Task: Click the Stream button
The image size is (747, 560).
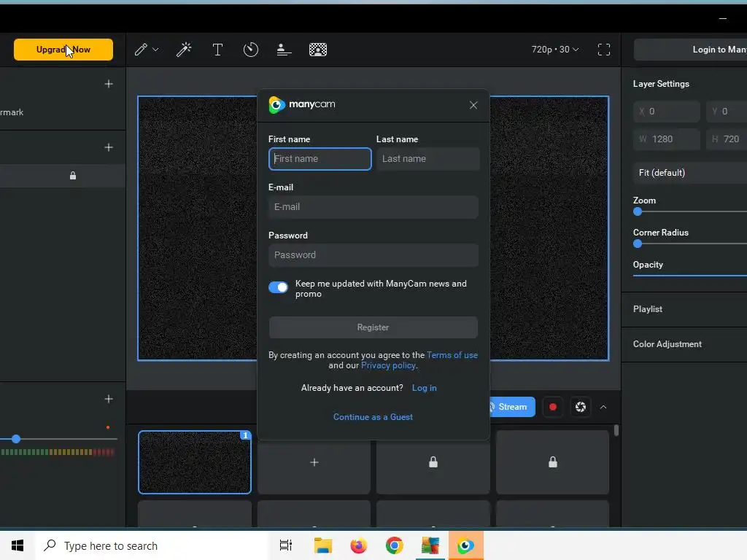Action: point(512,407)
